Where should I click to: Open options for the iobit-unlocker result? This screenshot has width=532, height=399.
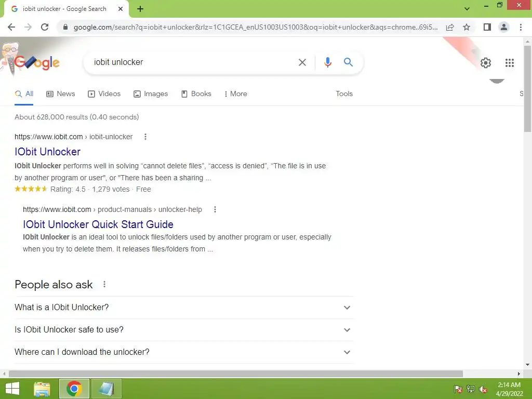point(145,137)
